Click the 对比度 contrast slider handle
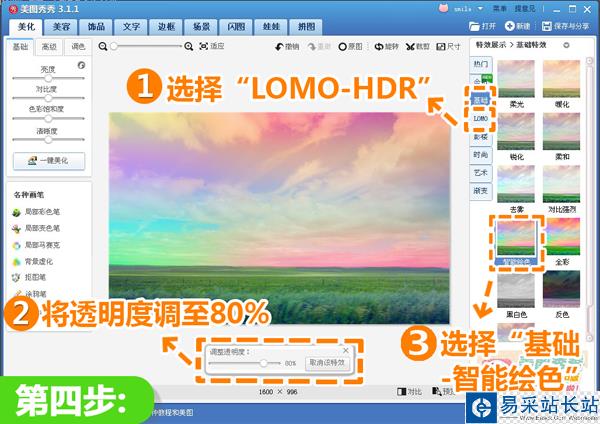The height and width of the screenshot is (424, 600). click(x=48, y=98)
